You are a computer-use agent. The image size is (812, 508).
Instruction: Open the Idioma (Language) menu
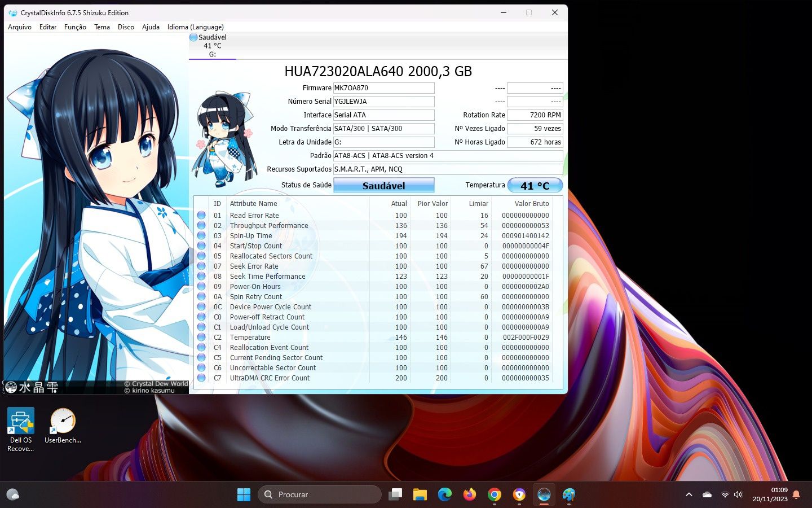pyautogui.click(x=195, y=27)
